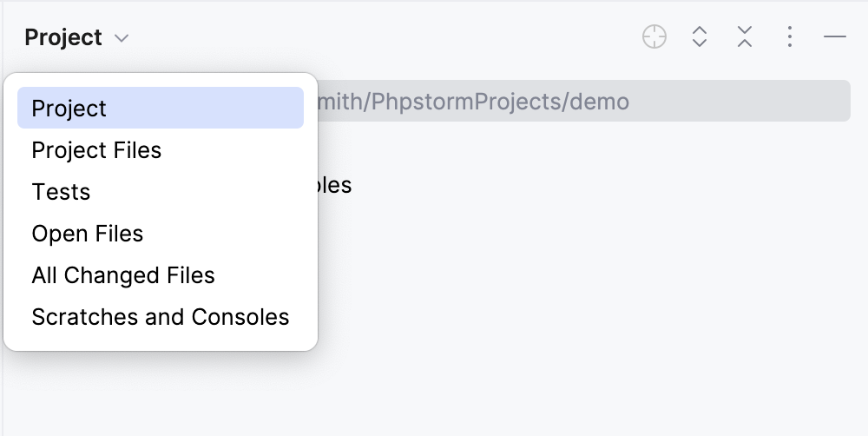Collapse all nodes with the inward-arrows icon
The image size is (868, 436).
(745, 36)
